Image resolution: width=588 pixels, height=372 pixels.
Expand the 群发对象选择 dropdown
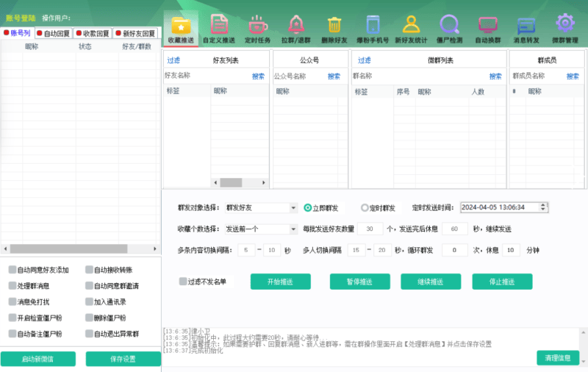(293, 208)
